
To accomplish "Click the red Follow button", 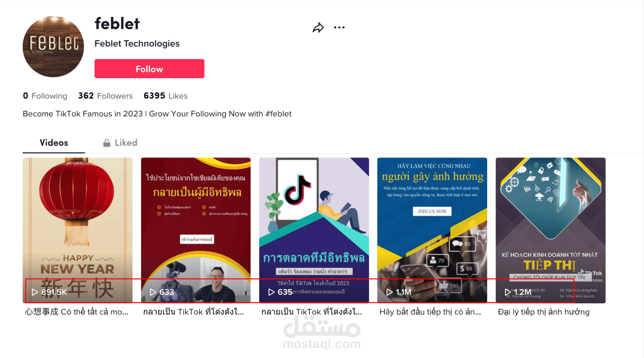I will tap(149, 69).
